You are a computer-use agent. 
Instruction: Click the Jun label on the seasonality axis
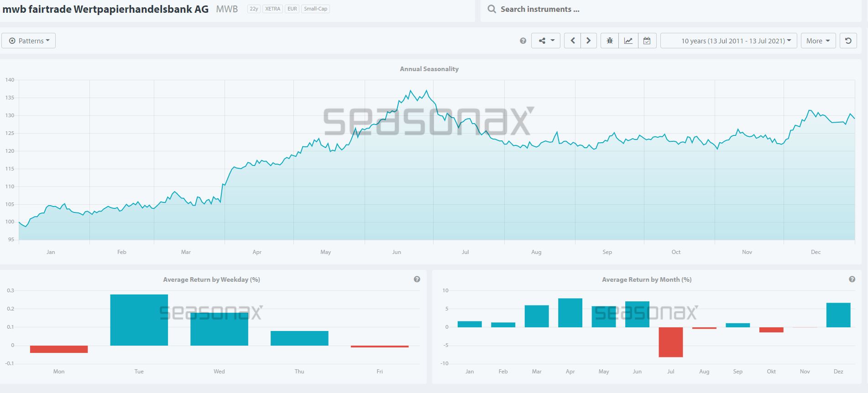pos(397,252)
